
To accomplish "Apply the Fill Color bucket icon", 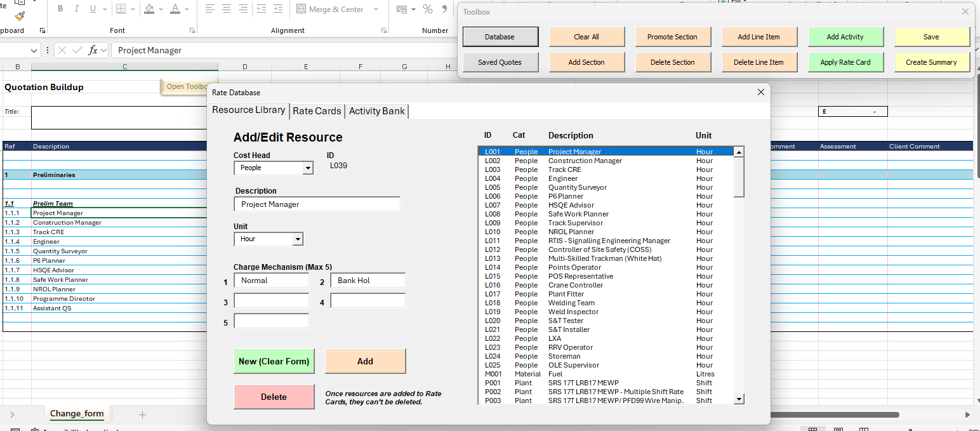I will click(x=149, y=9).
